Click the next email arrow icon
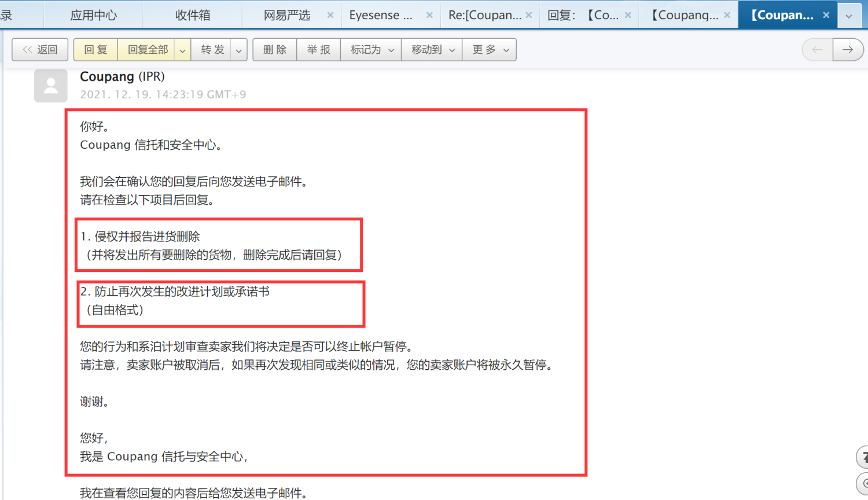 point(847,50)
